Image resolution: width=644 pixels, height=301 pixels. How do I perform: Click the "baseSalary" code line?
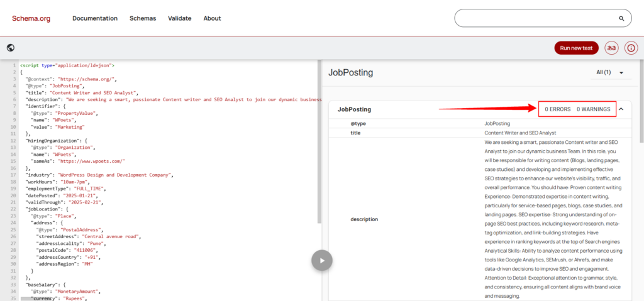click(x=45, y=285)
